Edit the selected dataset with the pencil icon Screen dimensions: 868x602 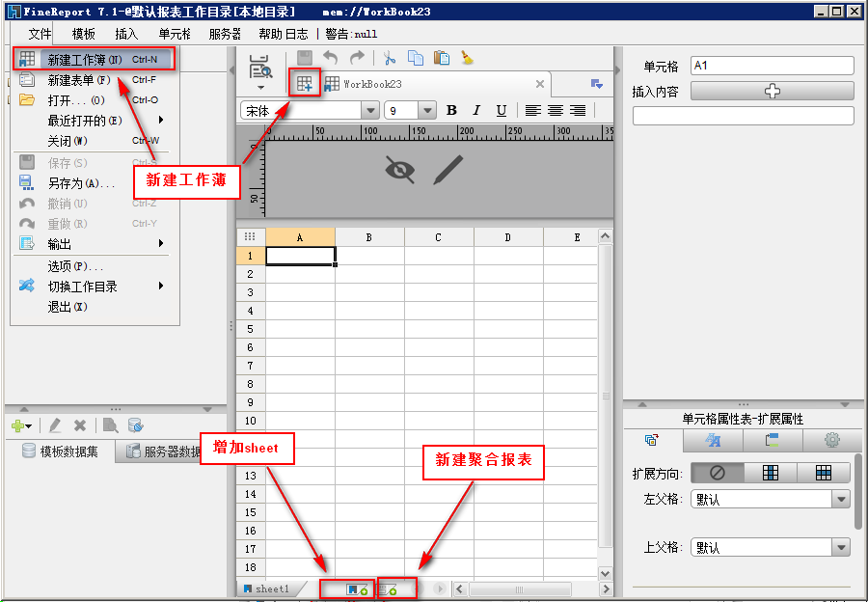pos(55,425)
